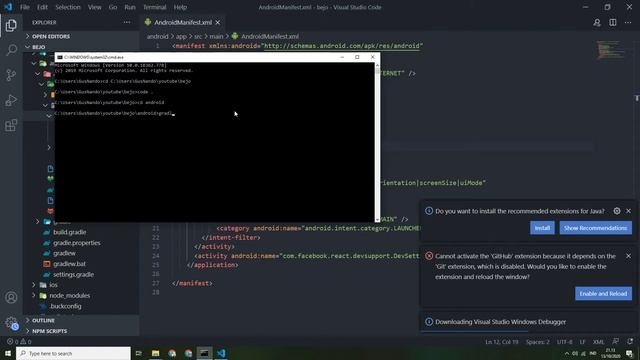Viewport: 640px width, 360px height.
Task: Close the AndroidManifest.xml tab
Action: click(218, 22)
